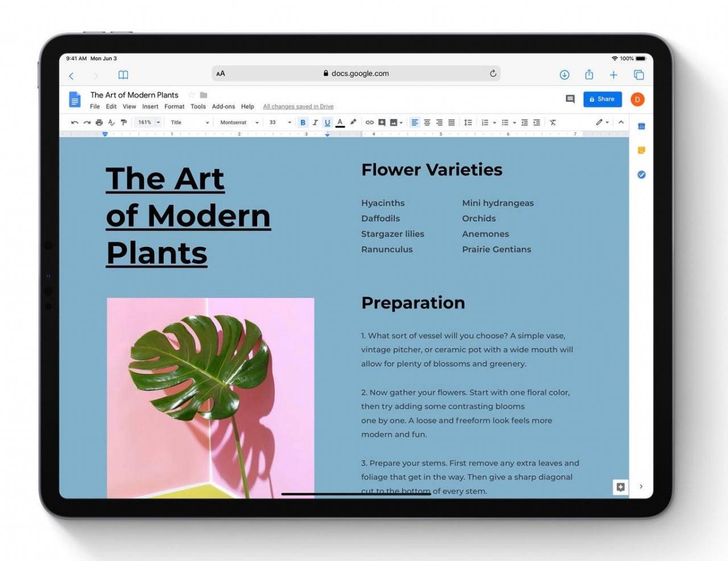The image size is (728, 561).
Task: Add a comment from the toolbar
Action: coord(382,122)
